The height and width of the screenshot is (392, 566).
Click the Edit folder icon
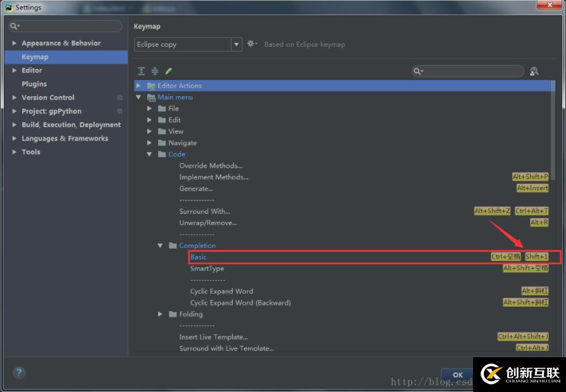[162, 120]
